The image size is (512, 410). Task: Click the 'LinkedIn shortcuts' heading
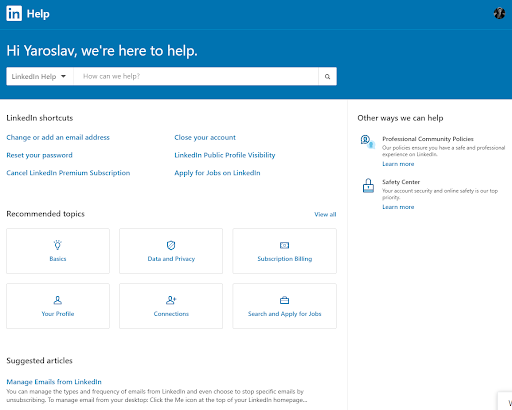pyautogui.click(x=39, y=118)
